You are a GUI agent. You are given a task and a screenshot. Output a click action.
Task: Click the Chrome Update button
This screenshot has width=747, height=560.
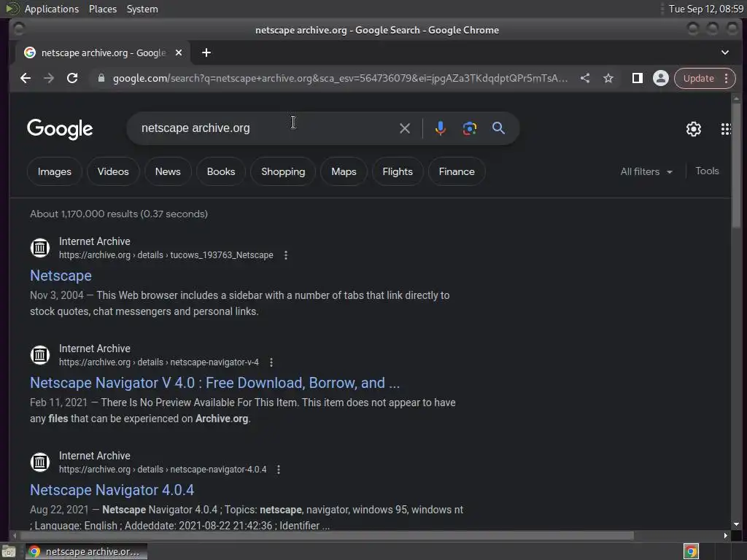698,78
